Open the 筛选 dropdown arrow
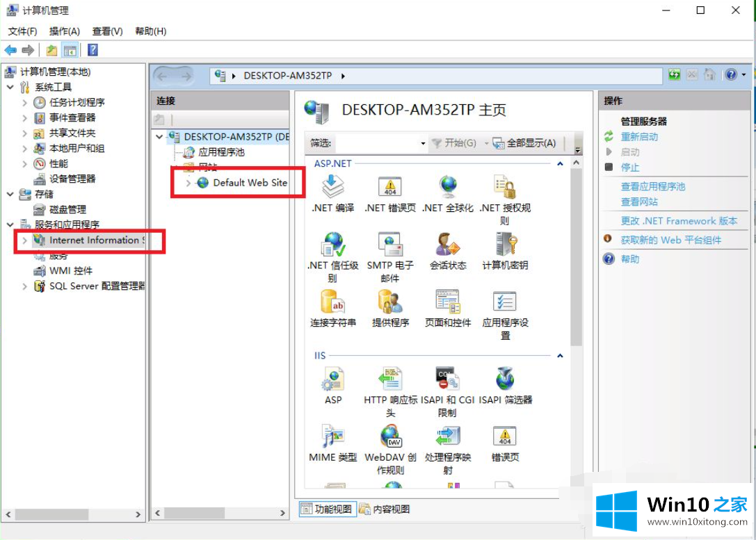The width and height of the screenshot is (756, 540). point(423,143)
